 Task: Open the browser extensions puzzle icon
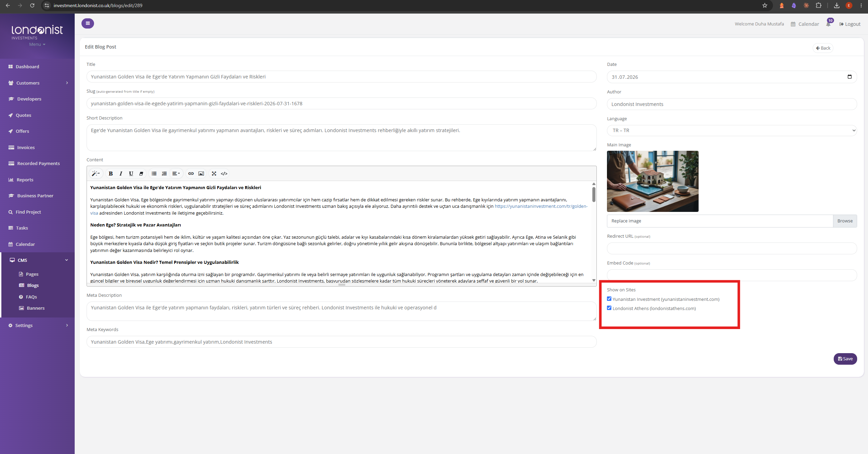click(x=819, y=5)
